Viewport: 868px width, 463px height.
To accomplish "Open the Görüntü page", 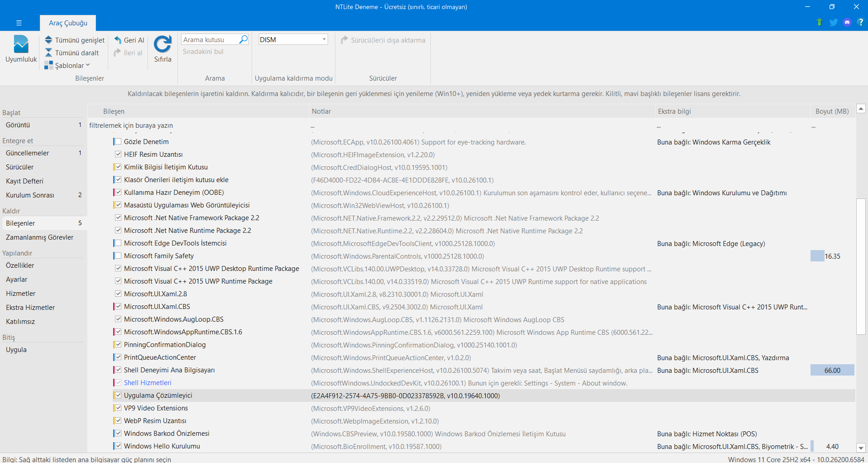I will 43,125.
